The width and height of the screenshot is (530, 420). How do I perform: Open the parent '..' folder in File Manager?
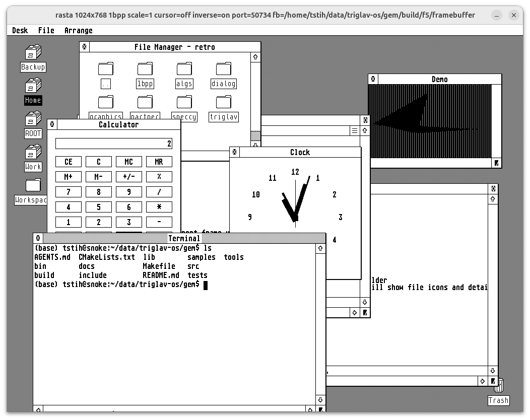click(x=106, y=75)
